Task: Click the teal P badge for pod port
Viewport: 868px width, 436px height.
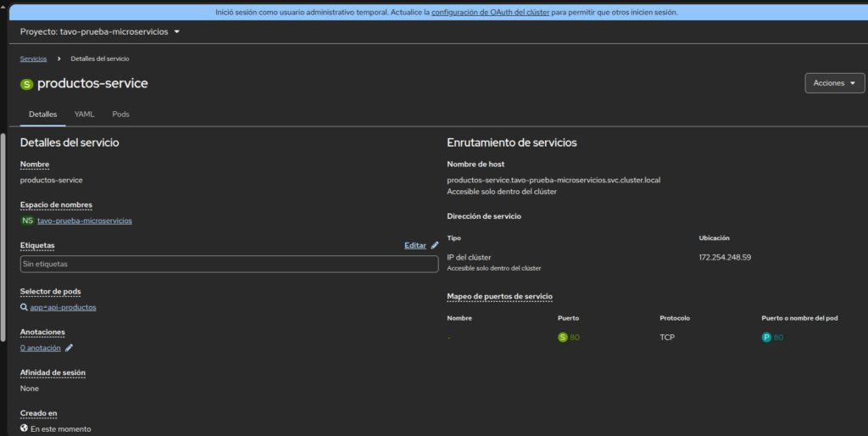Action: coord(766,338)
